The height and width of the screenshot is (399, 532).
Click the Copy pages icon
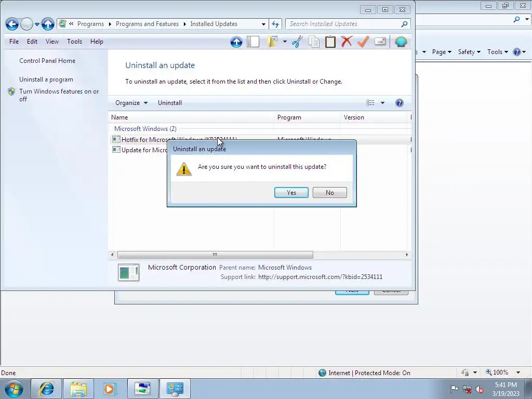click(314, 42)
